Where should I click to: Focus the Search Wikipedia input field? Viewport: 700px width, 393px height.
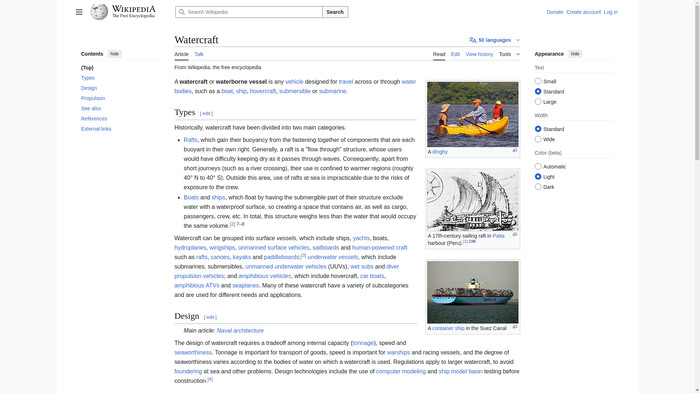(x=249, y=12)
